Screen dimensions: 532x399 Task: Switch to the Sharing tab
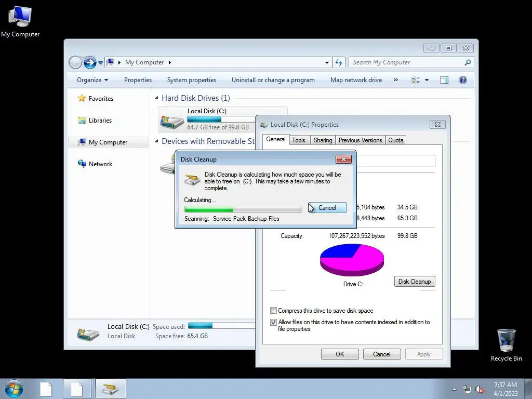click(x=323, y=140)
